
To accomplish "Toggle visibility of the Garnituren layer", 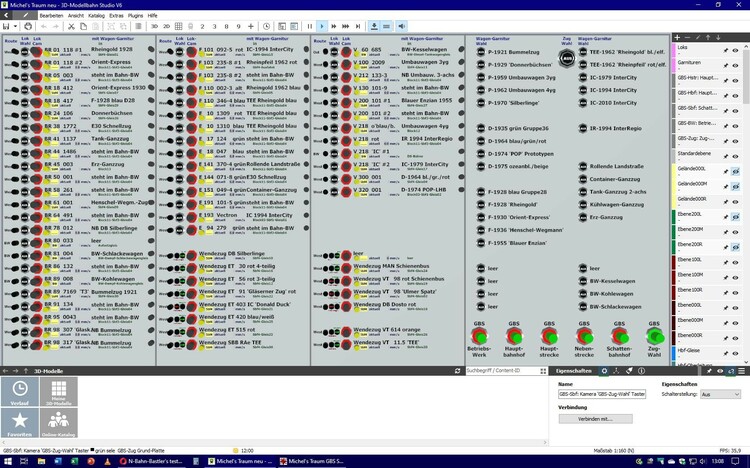I will click(x=735, y=66).
